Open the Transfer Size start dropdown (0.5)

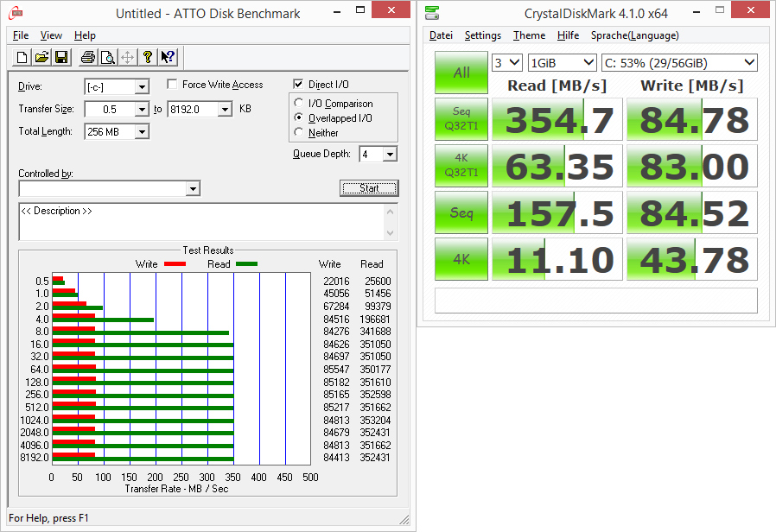tap(142, 110)
